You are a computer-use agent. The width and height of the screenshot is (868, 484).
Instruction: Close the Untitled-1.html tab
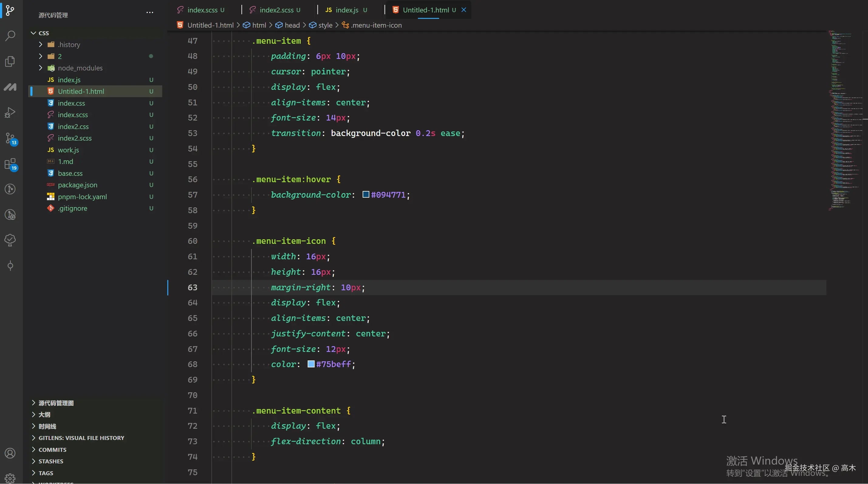464,10
